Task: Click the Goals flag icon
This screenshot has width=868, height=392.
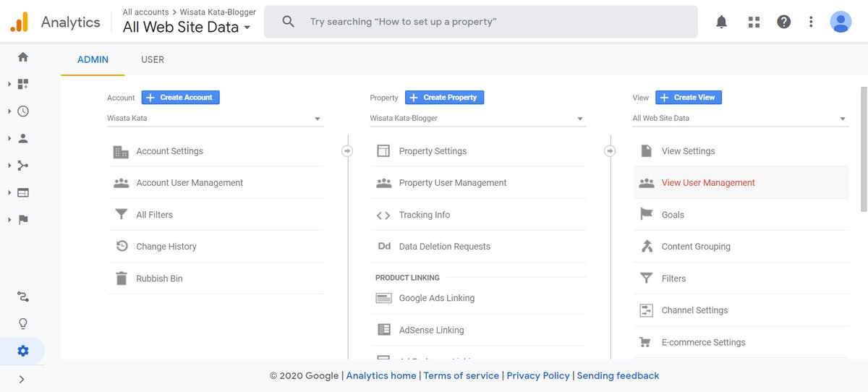Action: tap(646, 215)
